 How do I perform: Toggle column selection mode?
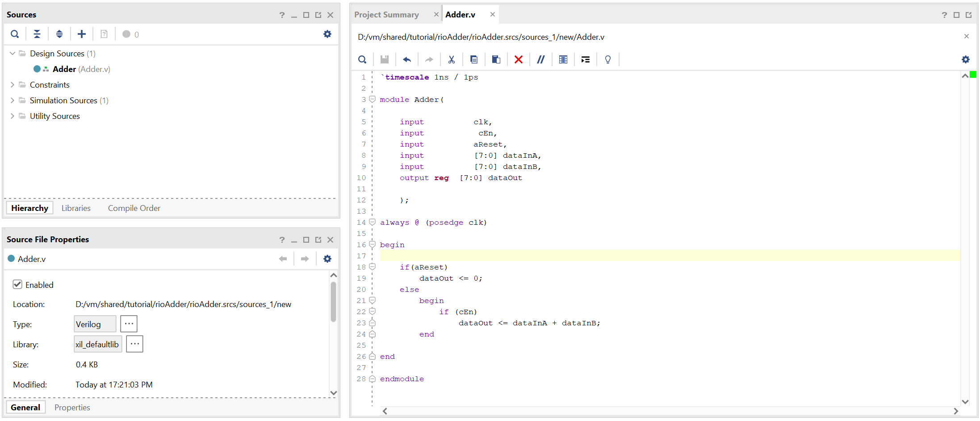(x=563, y=59)
